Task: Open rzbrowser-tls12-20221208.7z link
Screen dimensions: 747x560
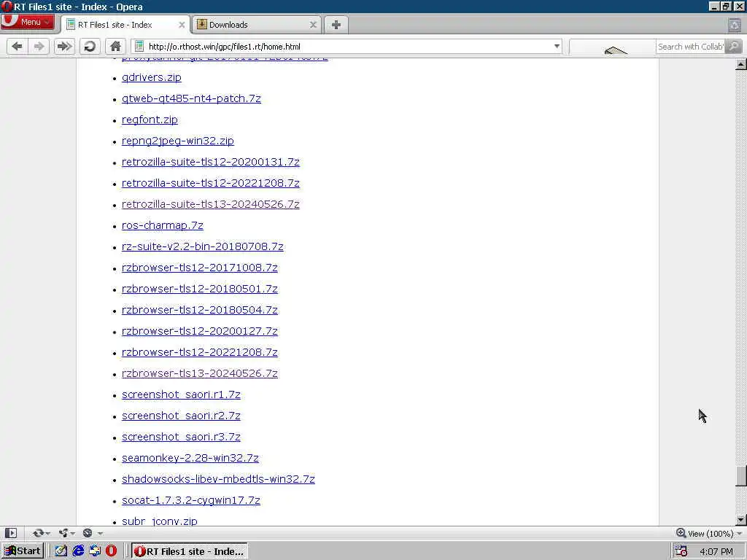Action: (200, 352)
